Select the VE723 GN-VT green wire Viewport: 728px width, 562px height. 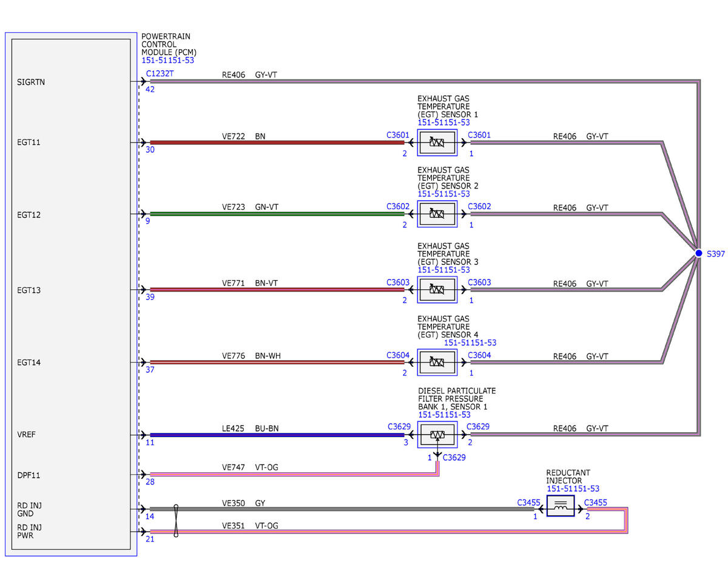tap(277, 214)
